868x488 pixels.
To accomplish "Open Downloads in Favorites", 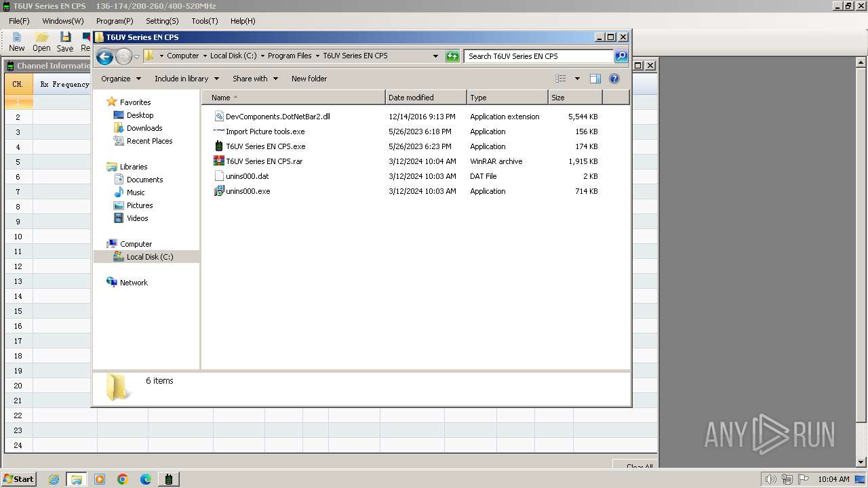I will 144,128.
